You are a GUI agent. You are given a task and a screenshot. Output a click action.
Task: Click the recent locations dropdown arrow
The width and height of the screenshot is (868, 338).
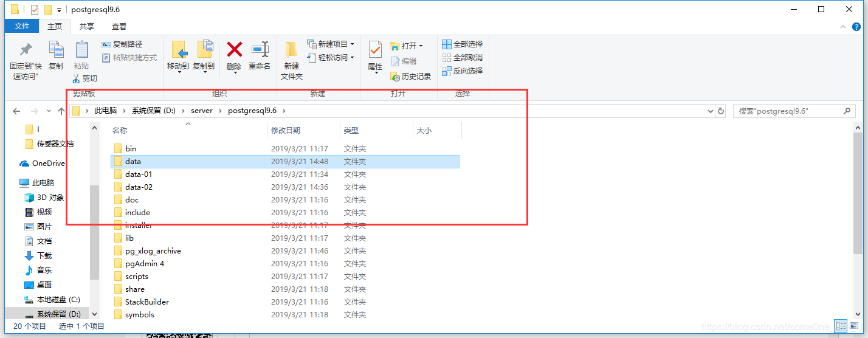(x=49, y=112)
